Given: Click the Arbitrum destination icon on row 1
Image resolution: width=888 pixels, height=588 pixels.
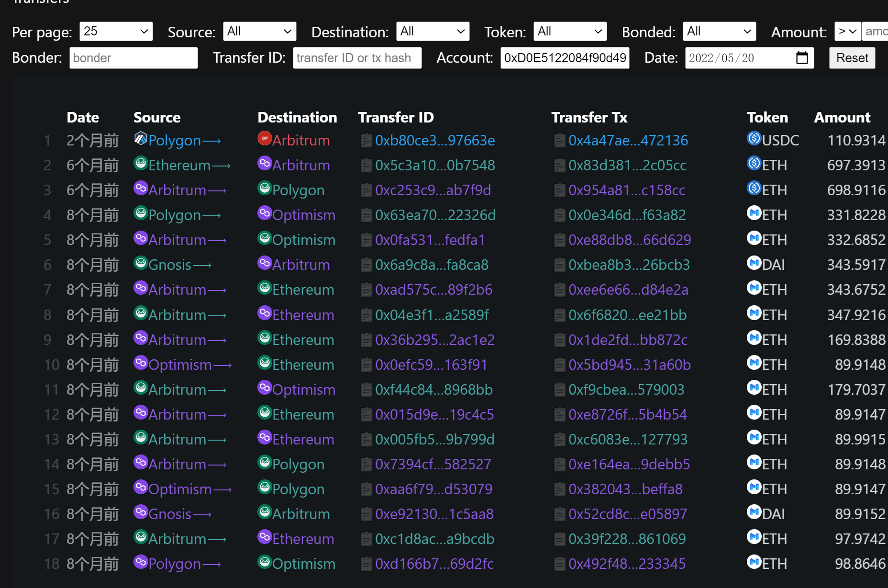Looking at the screenshot, I should coord(265,139).
